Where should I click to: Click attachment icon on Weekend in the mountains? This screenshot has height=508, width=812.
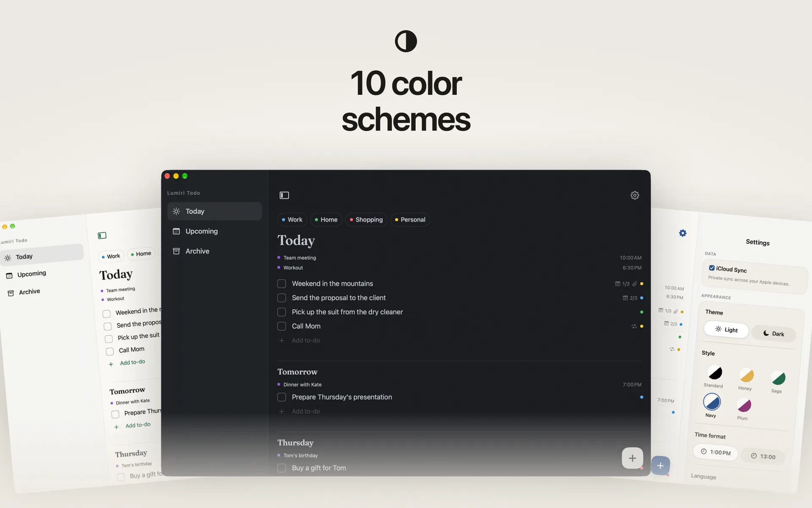coord(634,284)
